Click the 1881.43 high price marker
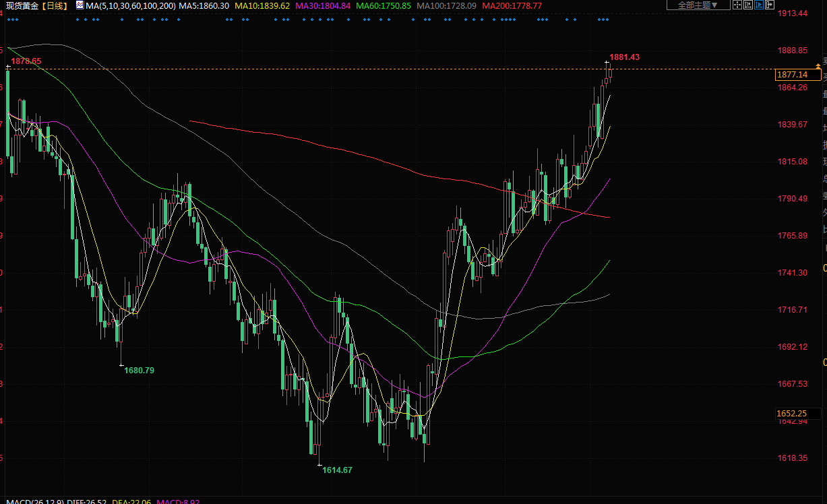The width and height of the screenshot is (827, 504). [x=624, y=57]
